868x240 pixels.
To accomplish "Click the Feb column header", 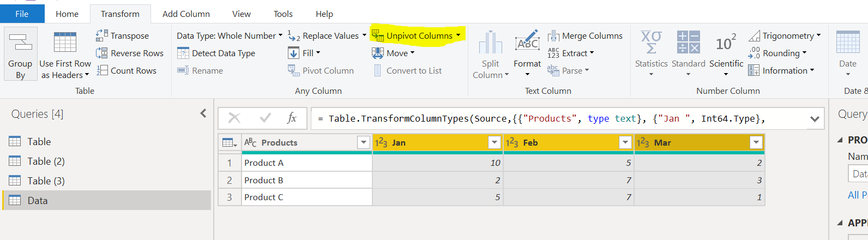I will click(x=569, y=142).
